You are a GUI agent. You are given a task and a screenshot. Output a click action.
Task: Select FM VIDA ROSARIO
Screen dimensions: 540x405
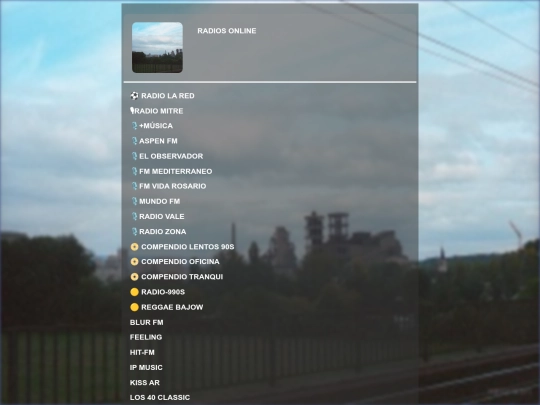pos(173,186)
